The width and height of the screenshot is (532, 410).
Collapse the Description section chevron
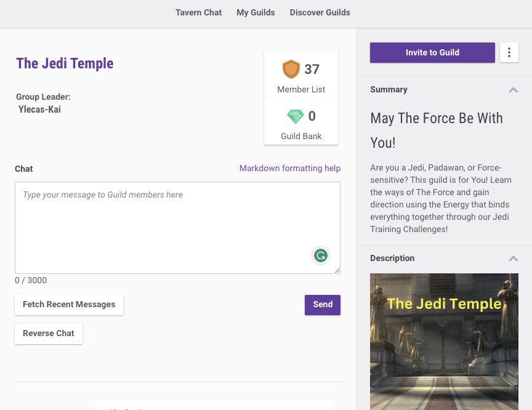514,259
